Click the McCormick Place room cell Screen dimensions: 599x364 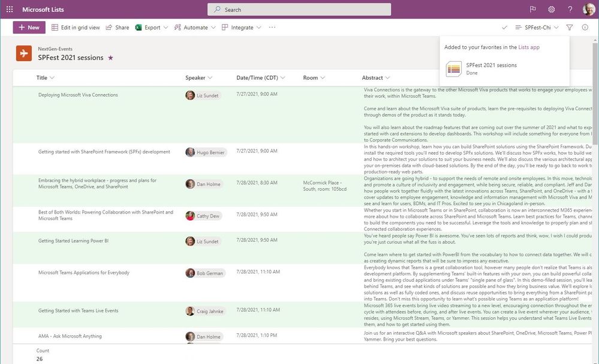point(325,186)
